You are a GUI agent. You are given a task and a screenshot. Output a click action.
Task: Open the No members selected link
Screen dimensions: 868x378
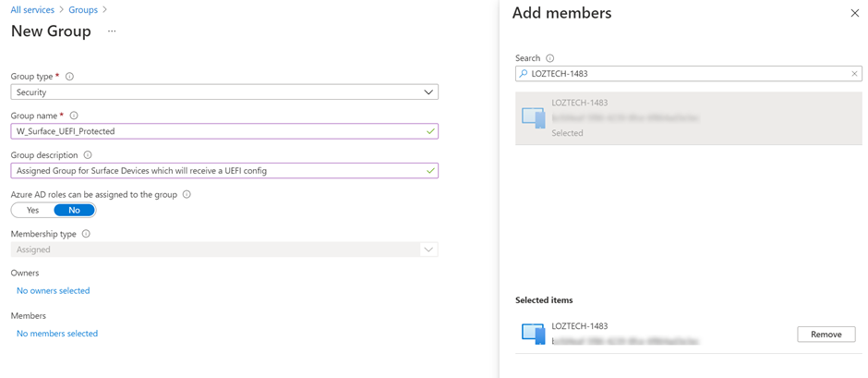point(57,334)
